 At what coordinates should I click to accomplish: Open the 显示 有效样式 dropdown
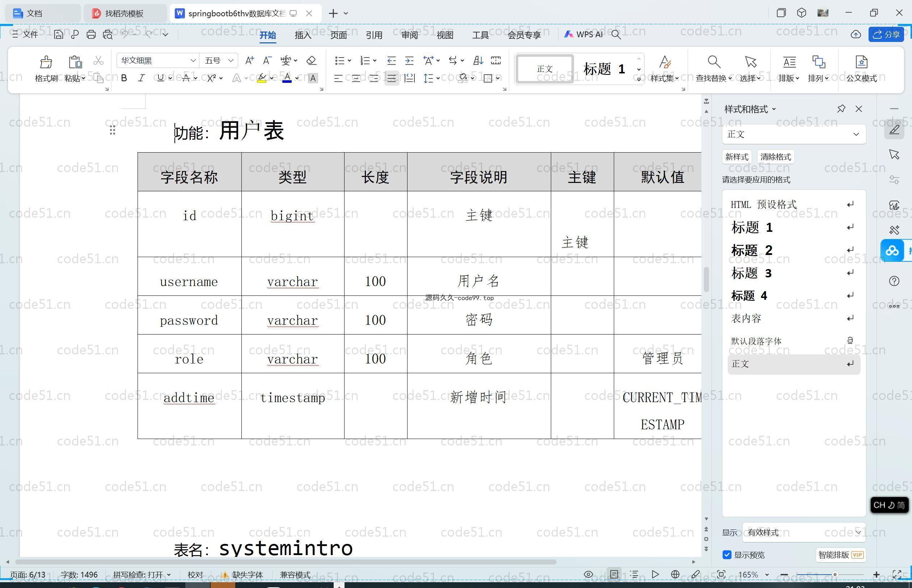coord(804,532)
